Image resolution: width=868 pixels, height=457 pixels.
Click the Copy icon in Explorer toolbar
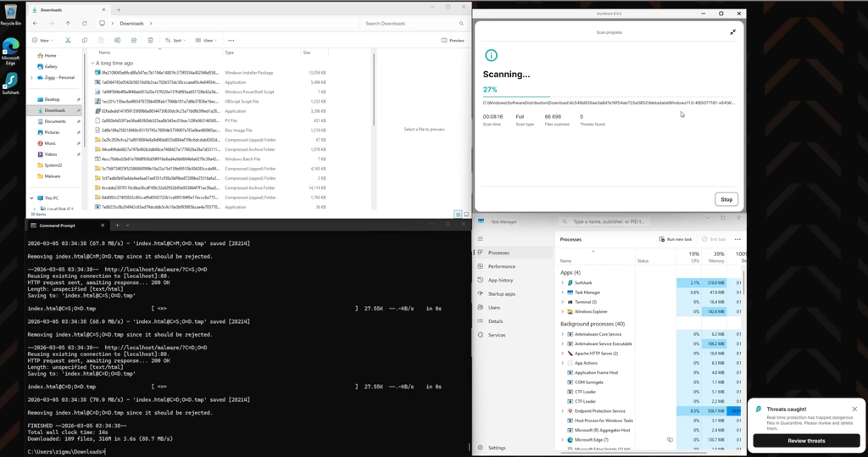[85, 41]
